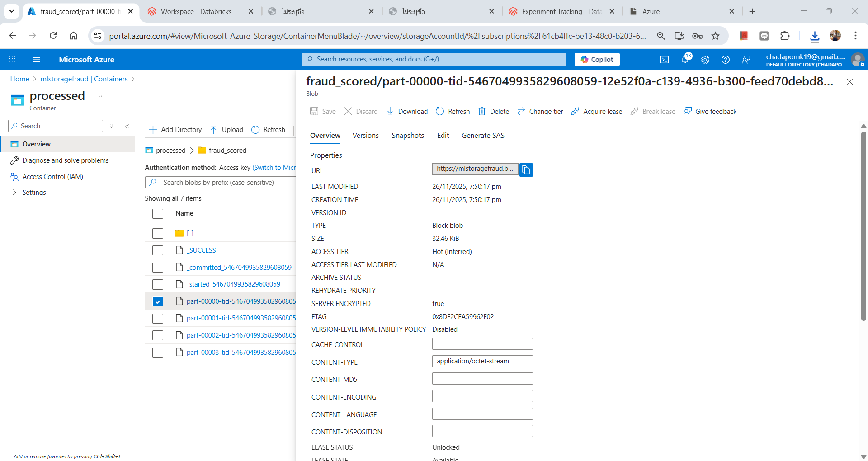Screen dimensions: 868x461
Task: Open the _SUCCESS blob link
Action: [202, 250]
